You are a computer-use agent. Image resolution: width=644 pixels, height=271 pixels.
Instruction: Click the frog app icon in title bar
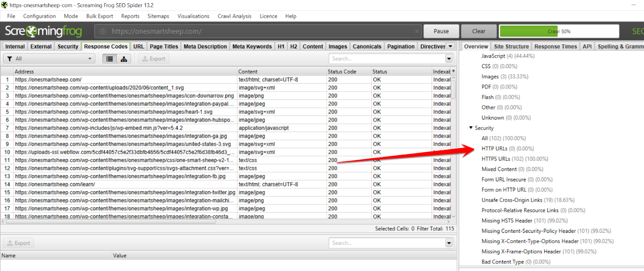[x=4, y=5]
